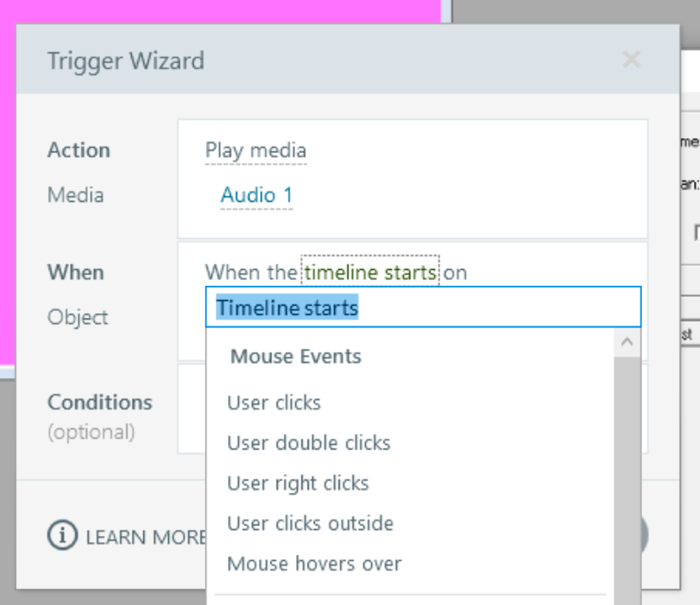This screenshot has height=605, width=700.
Task: Focus the Timeline starts search field
Action: (423, 308)
